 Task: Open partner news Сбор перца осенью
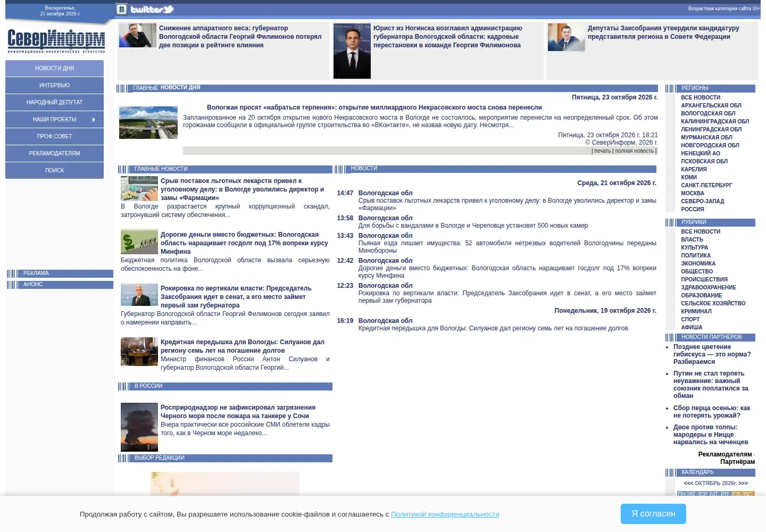[x=712, y=412]
